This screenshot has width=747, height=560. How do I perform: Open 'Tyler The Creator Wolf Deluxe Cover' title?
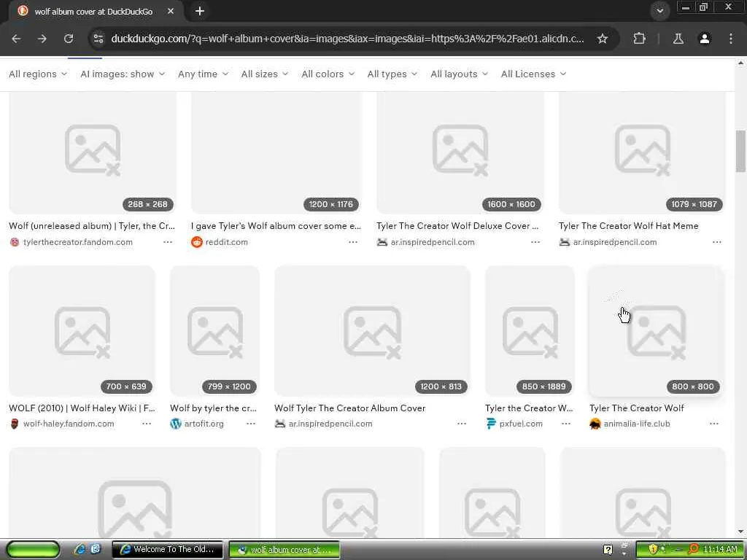point(457,226)
